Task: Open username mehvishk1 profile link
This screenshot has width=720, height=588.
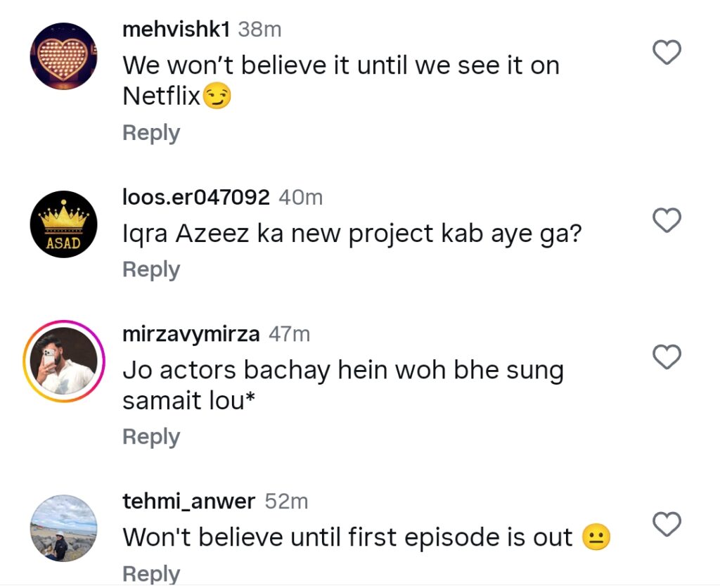Action: 176,30
